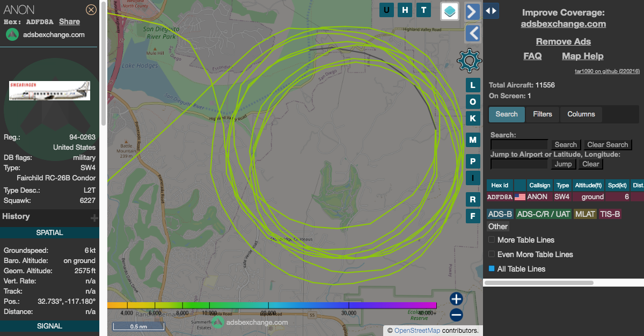Switch to the Filters tab

click(x=543, y=114)
